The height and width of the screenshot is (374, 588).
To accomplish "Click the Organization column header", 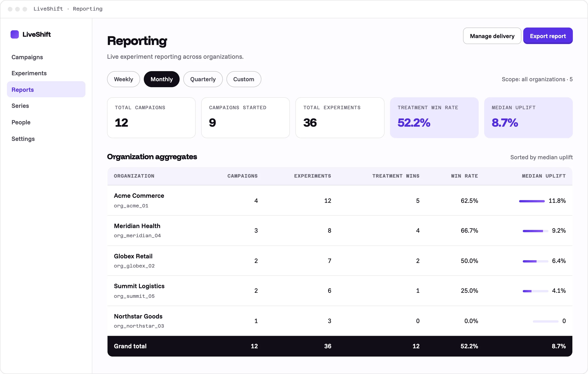I will 134,176.
